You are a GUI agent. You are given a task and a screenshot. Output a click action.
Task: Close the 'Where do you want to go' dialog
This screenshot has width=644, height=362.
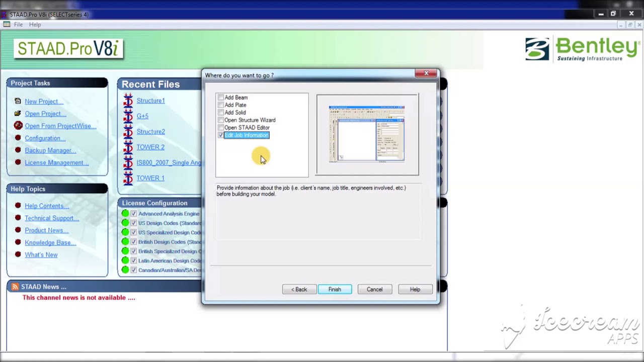coord(426,73)
